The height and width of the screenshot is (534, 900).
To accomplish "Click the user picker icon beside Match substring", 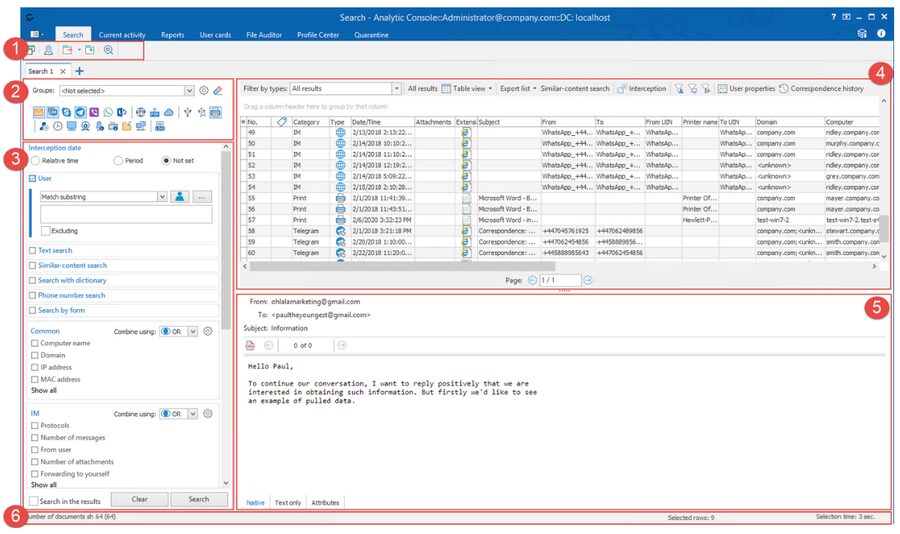I will tap(181, 197).
